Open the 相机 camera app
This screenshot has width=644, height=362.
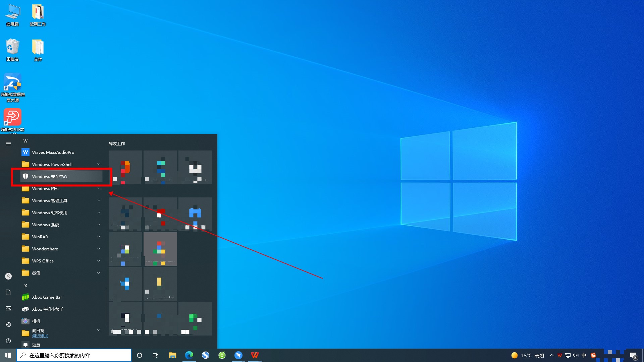click(x=37, y=321)
